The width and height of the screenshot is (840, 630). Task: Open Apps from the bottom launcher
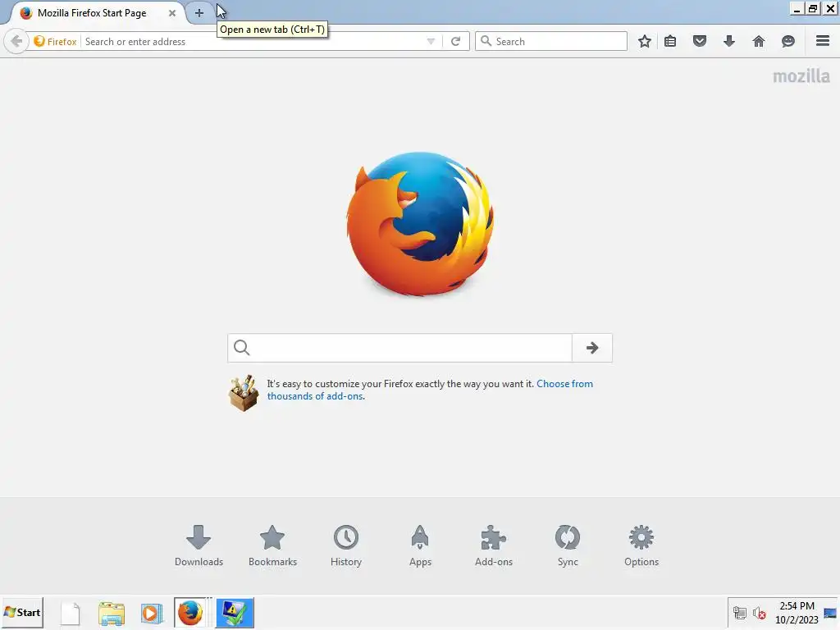420,546
